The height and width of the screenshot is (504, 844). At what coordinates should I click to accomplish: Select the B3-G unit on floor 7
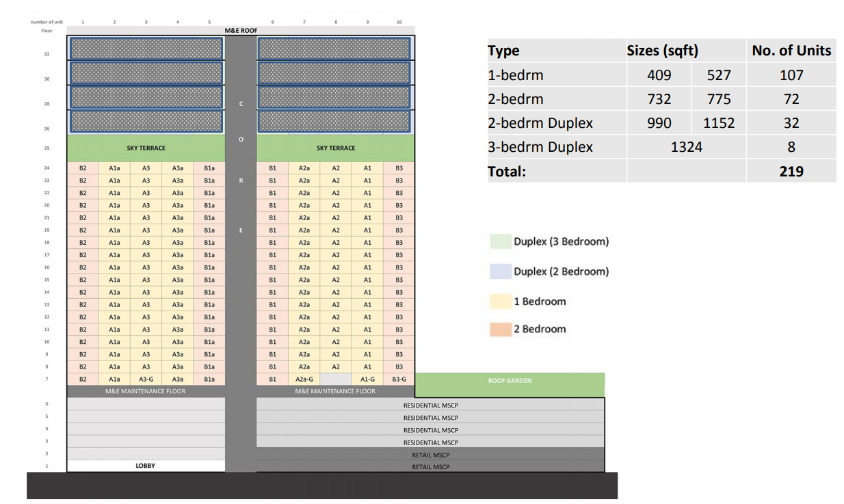(x=399, y=379)
